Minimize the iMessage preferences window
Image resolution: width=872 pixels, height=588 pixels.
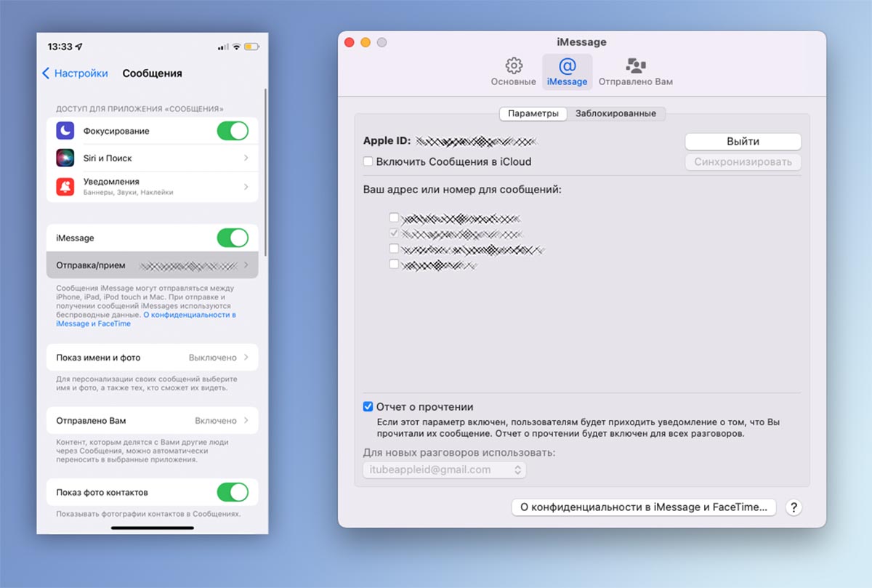tap(366, 43)
